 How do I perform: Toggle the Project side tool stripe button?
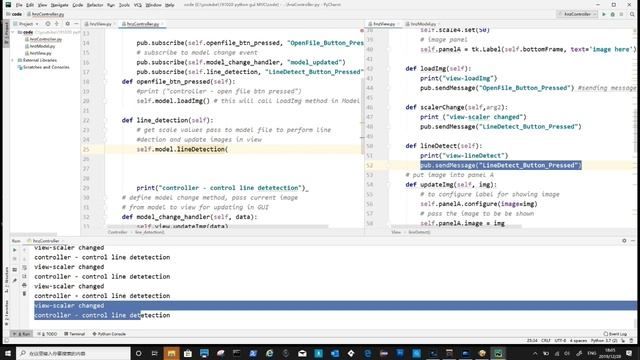coord(6,33)
